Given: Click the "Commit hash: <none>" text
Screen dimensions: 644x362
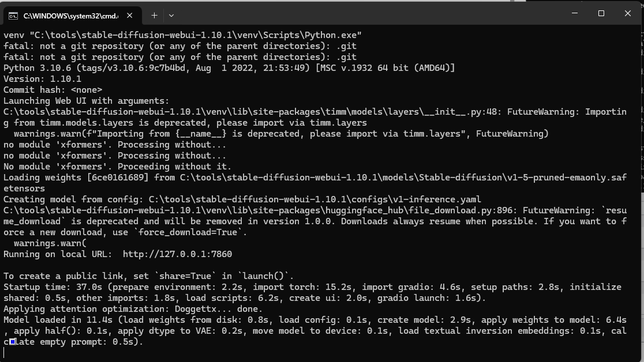Looking at the screenshot, I should click(53, 90).
